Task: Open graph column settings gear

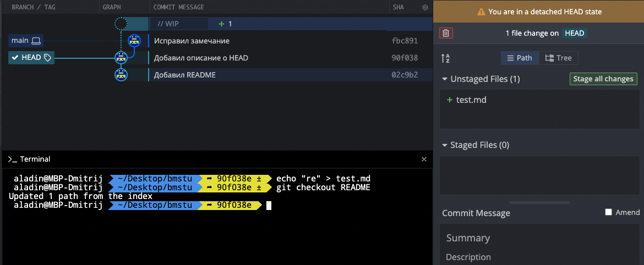Action: (425, 8)
